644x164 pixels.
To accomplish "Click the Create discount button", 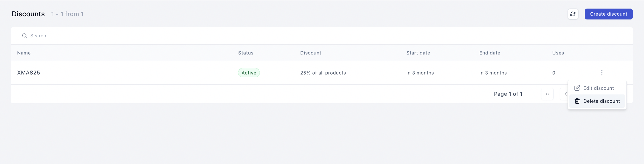I will 609,14.
